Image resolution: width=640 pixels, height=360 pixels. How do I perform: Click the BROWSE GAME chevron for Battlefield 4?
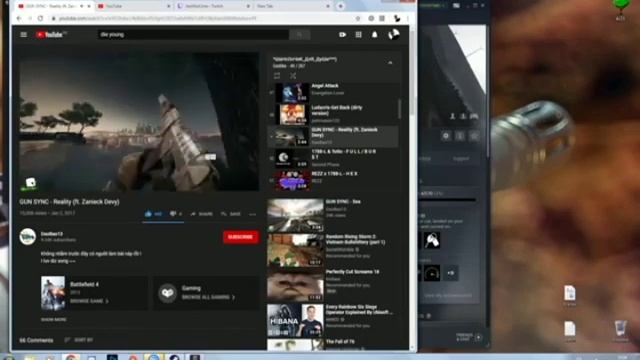tap(107, 301)
